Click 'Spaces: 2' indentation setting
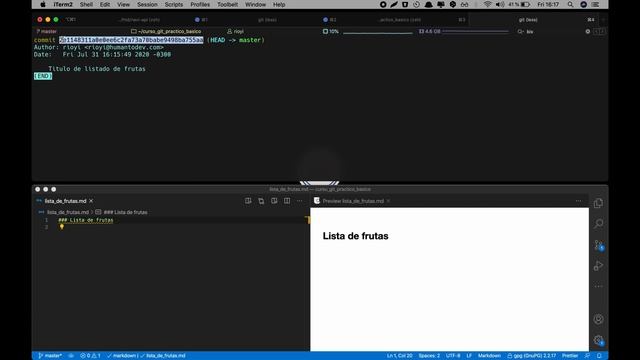The height and width of the screenshot is (360, 640). [x=429, y=356]
